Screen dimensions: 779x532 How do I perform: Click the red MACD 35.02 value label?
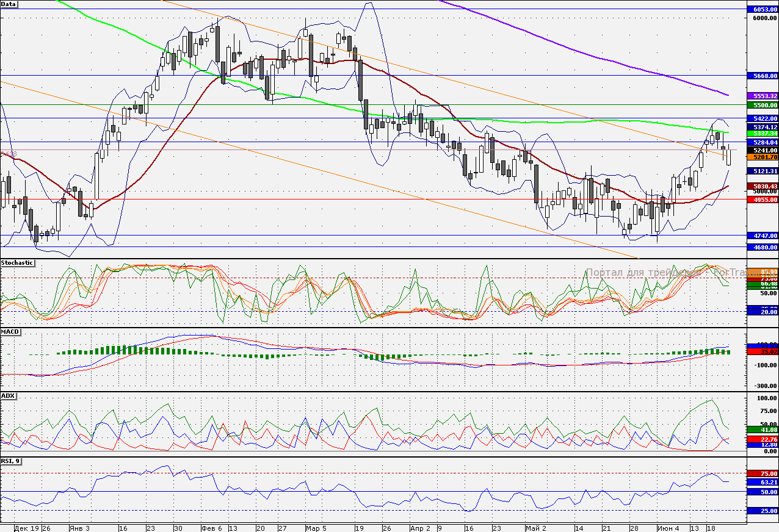(763, 351)
